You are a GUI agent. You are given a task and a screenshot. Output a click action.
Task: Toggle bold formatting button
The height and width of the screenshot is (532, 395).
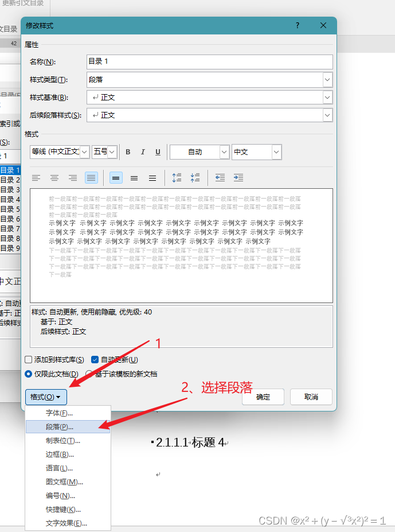click(128, 152)
